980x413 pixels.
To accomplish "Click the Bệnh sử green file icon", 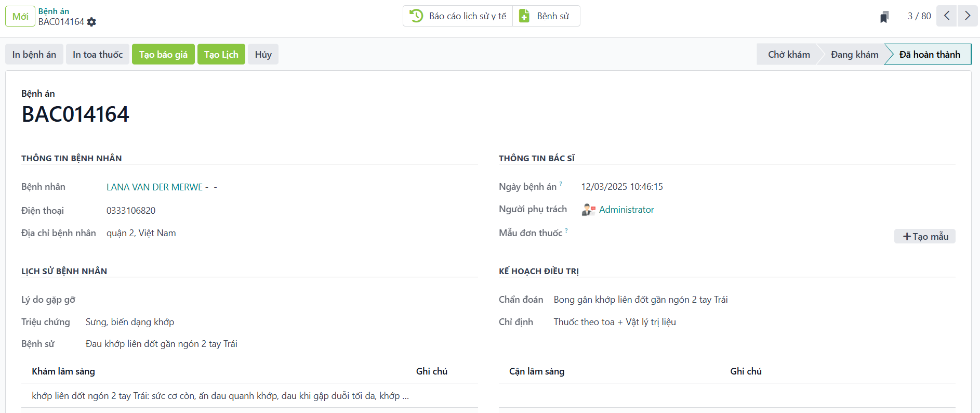I will [x=524, y=16].
